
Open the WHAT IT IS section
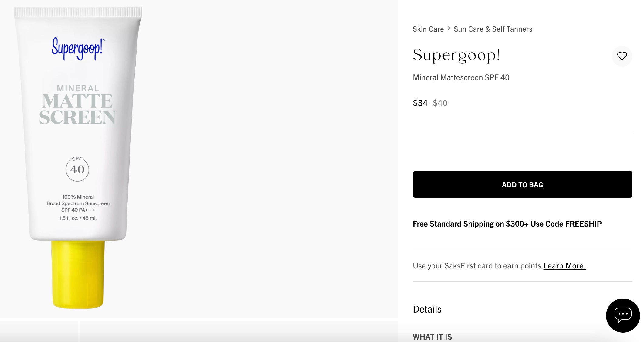pyautogui.click(x=432, y=337)
